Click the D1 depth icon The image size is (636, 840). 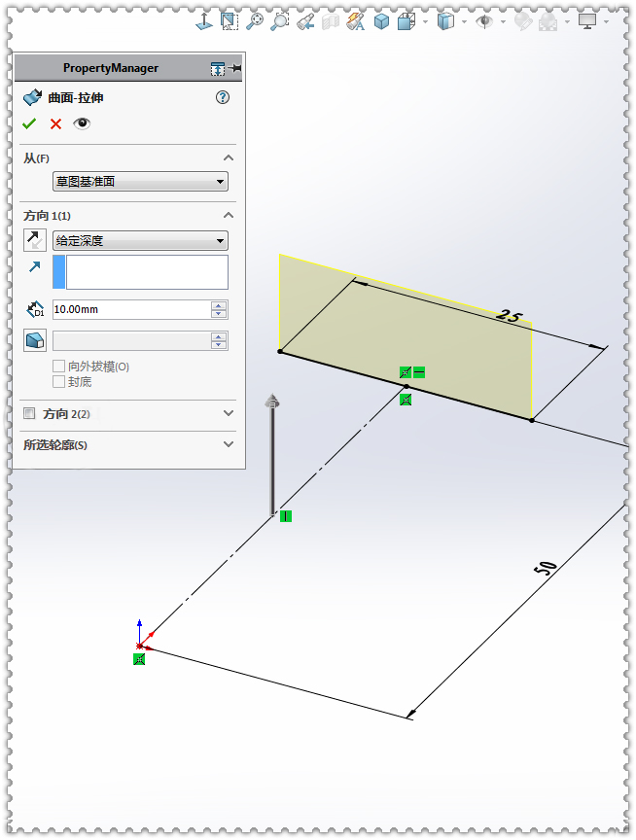click(x=35, y=309)
